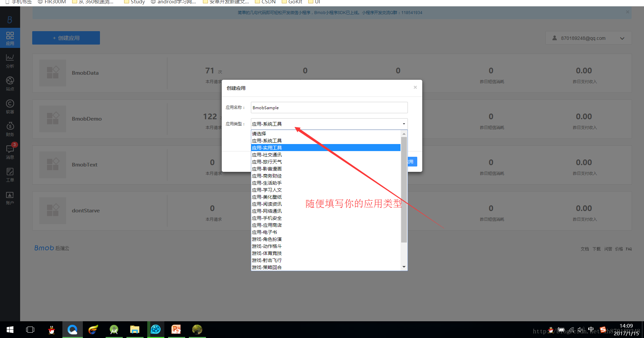Image resolution: width=644 pixels, height=338 pixels.
Task: Select 应用-社交通讯 option
Action: [326, 155]
